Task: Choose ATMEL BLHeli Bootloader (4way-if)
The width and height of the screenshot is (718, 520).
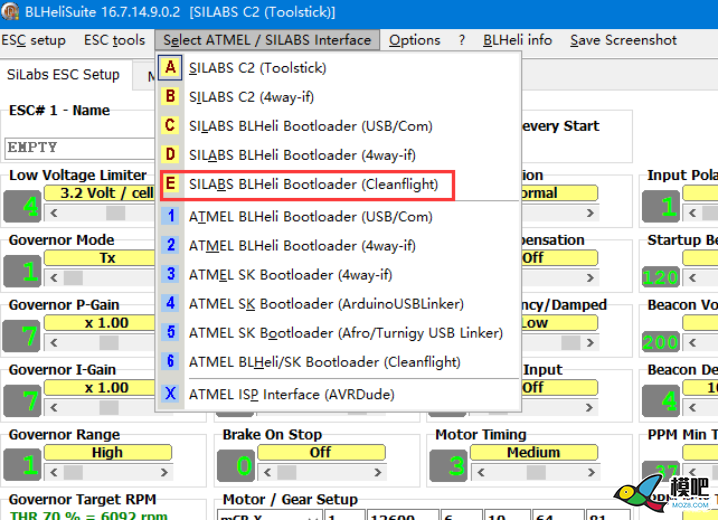Action: [338, 245]
